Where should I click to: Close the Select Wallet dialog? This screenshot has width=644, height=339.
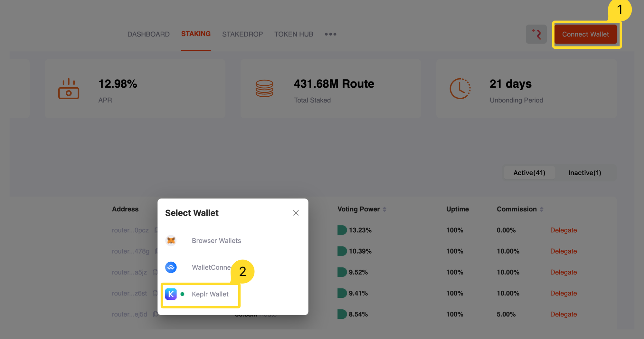pos(296,213)
